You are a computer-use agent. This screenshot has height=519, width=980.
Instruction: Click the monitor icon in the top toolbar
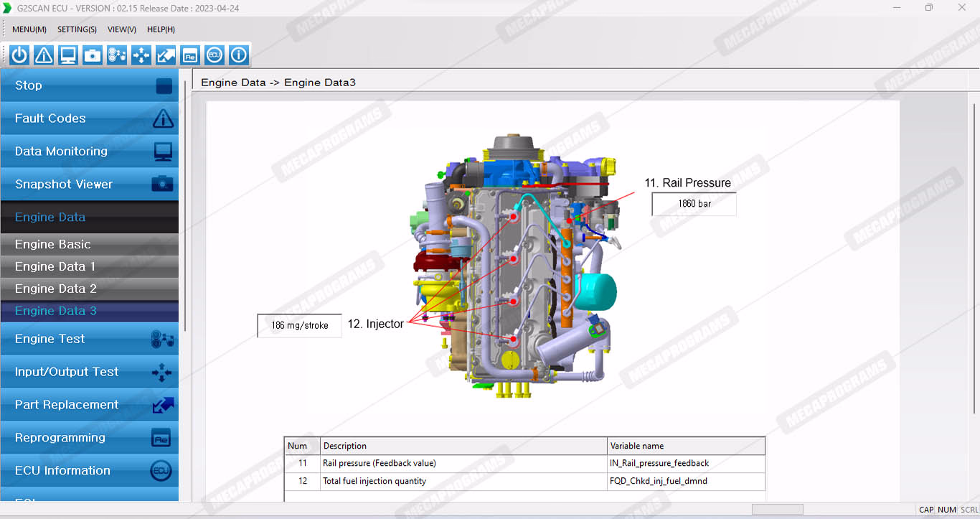click(68, 55)
